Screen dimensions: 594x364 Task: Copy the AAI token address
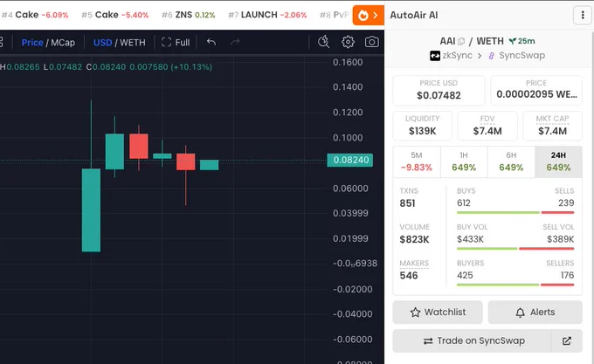click(461, 41)
